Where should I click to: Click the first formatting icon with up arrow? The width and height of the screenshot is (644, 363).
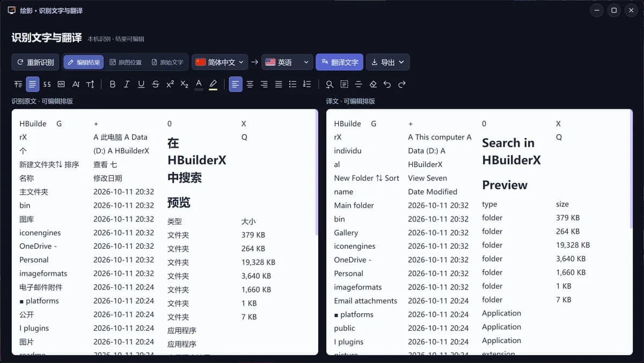18,84
